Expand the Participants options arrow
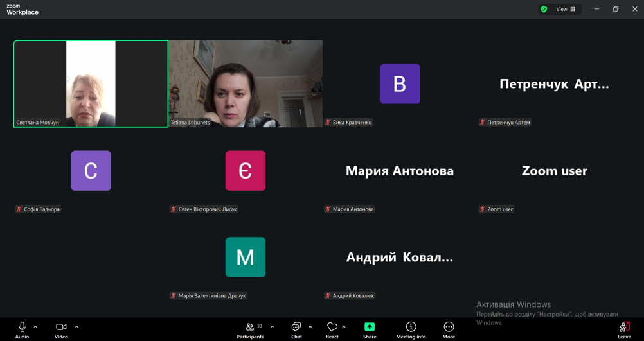644x341 pixels. (x=273, y=327)
